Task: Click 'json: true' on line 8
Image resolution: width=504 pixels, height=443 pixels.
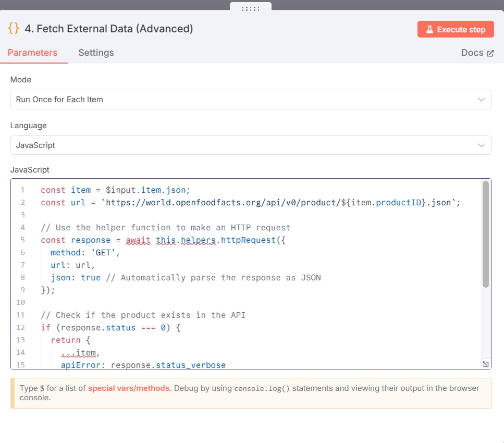Action: pyautogui.click(x=76, y=278)
